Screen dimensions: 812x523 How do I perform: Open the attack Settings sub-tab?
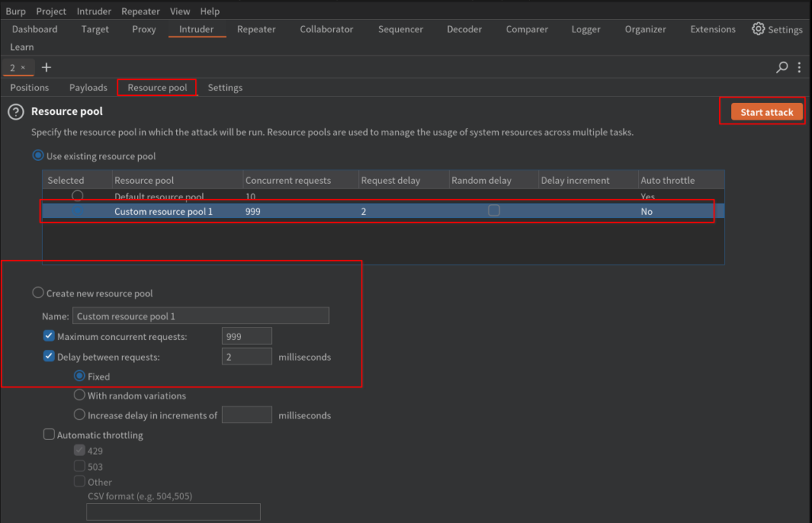coord(224,87)
